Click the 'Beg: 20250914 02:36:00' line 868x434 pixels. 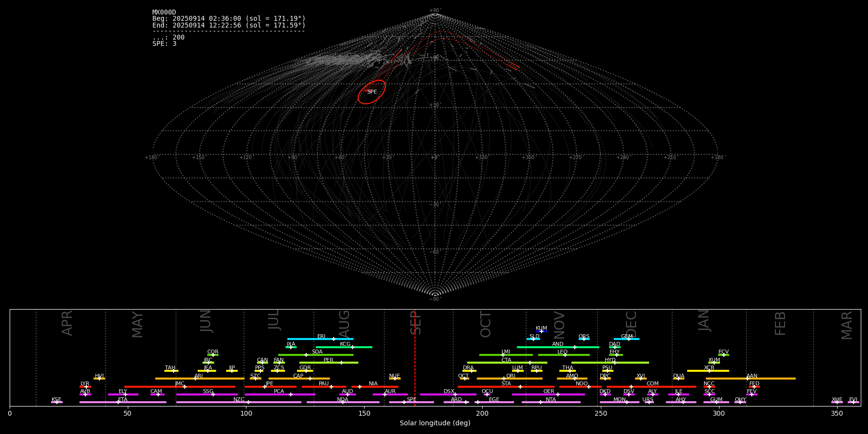229,19
